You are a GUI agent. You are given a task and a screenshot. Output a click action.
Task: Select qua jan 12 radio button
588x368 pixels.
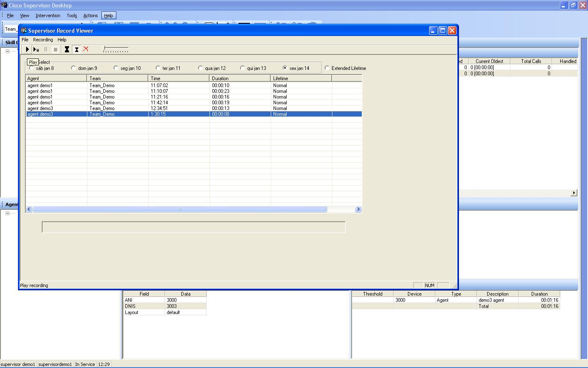tap(200, 68)
